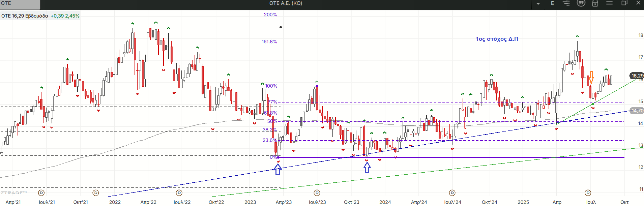
Task: Click the 2023 label on the time axis
Action: (250, 202)
